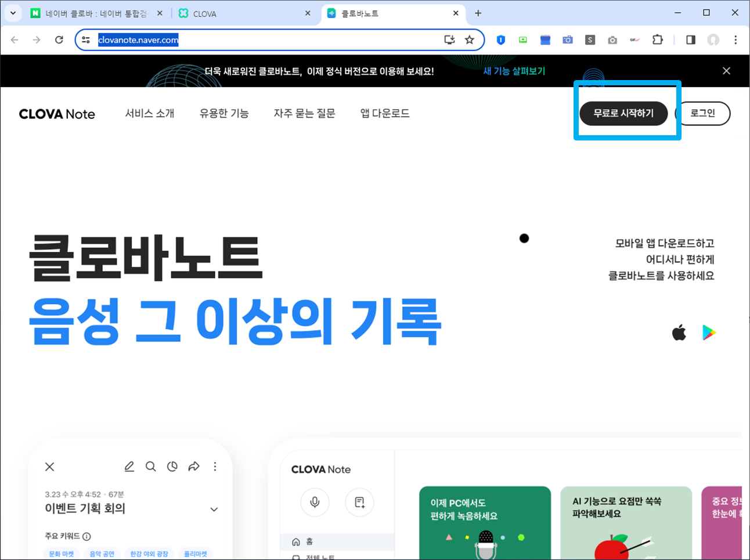Click the search magnifier in mobile preview
This screenshot has width=750, height=560.
point(151,467)
